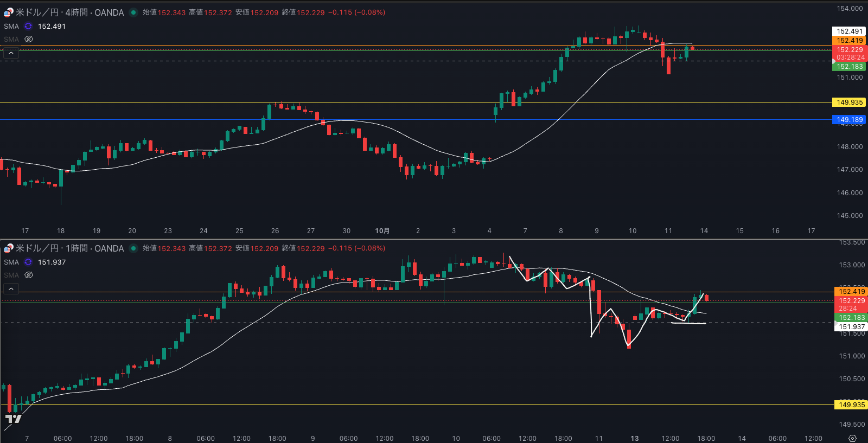868x443 pixels.
Task: Click the USD/JPY flag icon on 4-hour chart
Action: [8, 12]
